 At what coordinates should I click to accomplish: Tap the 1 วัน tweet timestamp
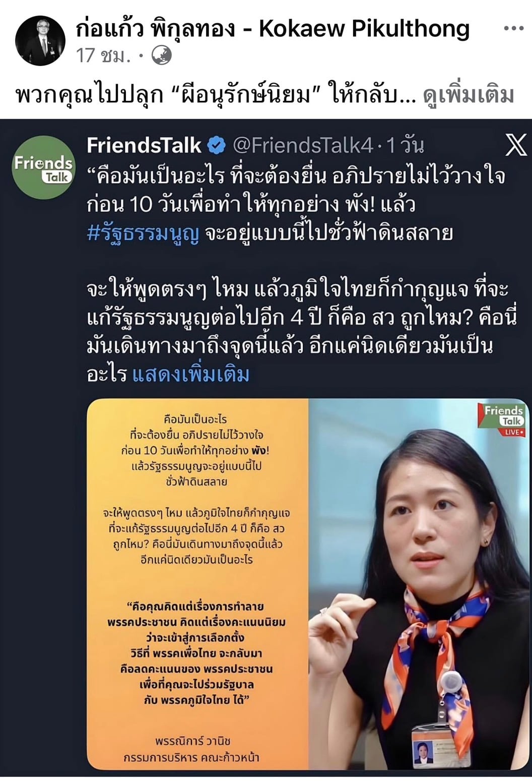(x=406, y=146)
